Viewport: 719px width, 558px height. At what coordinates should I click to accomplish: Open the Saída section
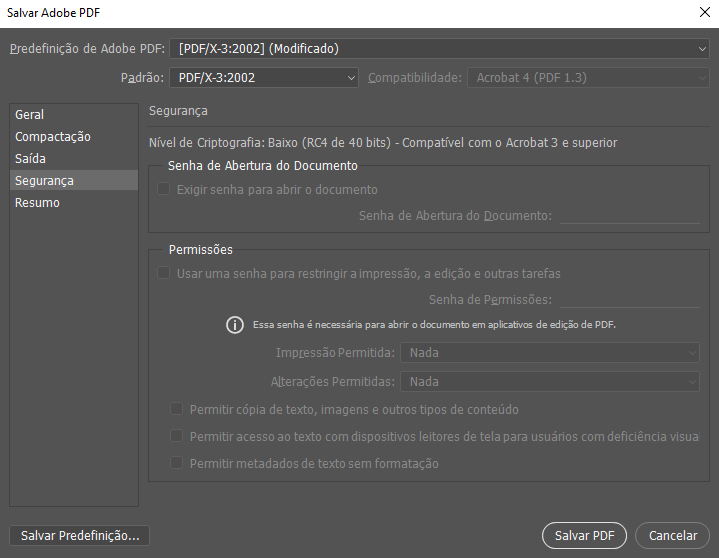click(x=31, y=159)
